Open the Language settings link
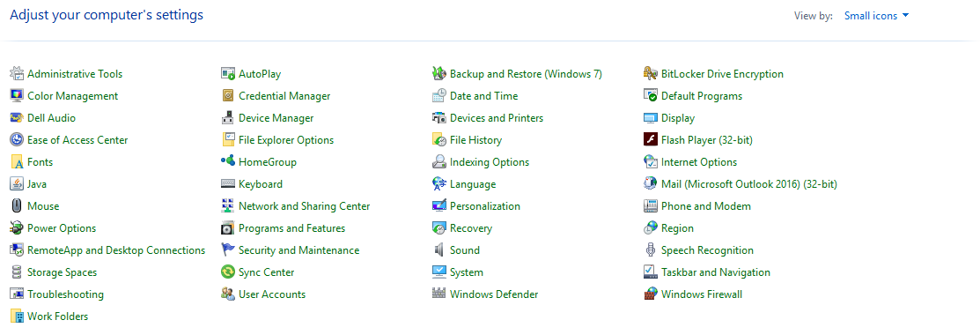This screenshot has height=335, width=980. click(473, 184)
